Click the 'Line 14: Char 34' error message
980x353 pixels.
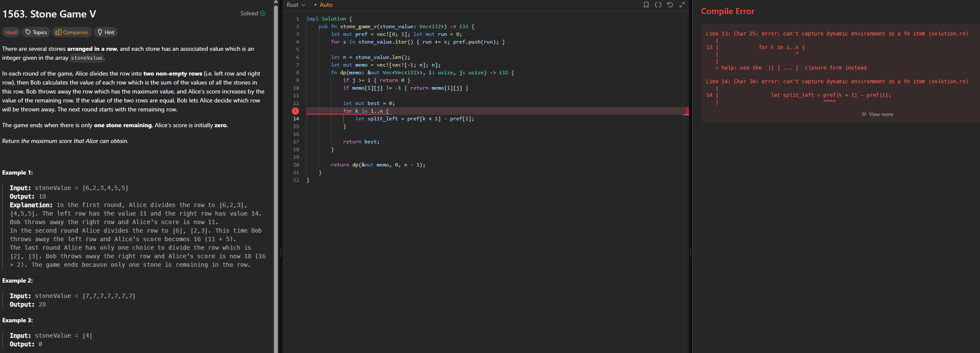click(837, 82)
